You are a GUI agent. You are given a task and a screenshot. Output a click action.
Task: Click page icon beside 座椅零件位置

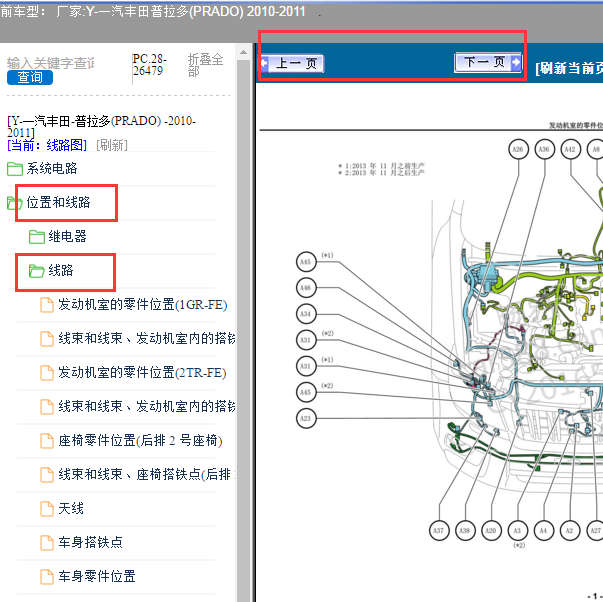[47, 441]
